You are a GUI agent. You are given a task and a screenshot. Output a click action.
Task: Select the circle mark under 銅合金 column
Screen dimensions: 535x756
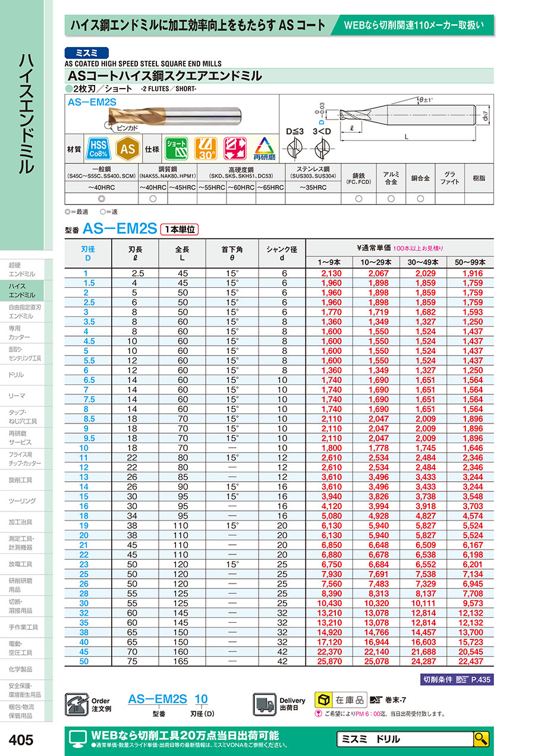[x=420, y=198]
